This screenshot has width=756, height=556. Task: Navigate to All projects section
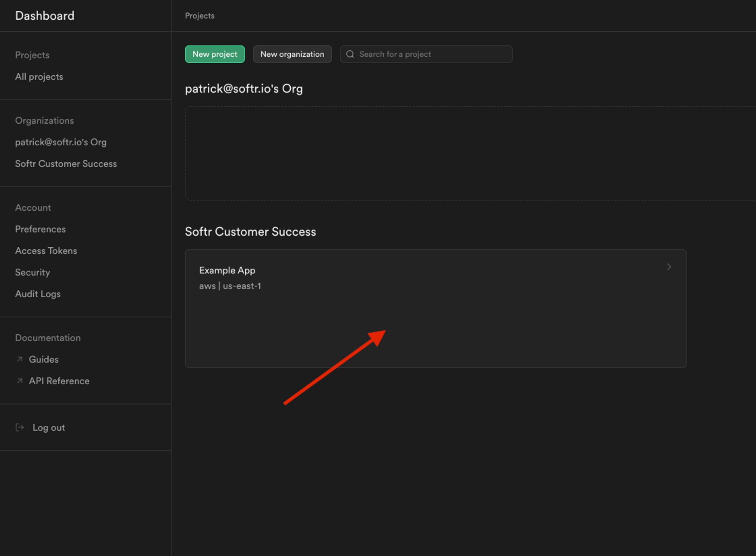[38, 76]
